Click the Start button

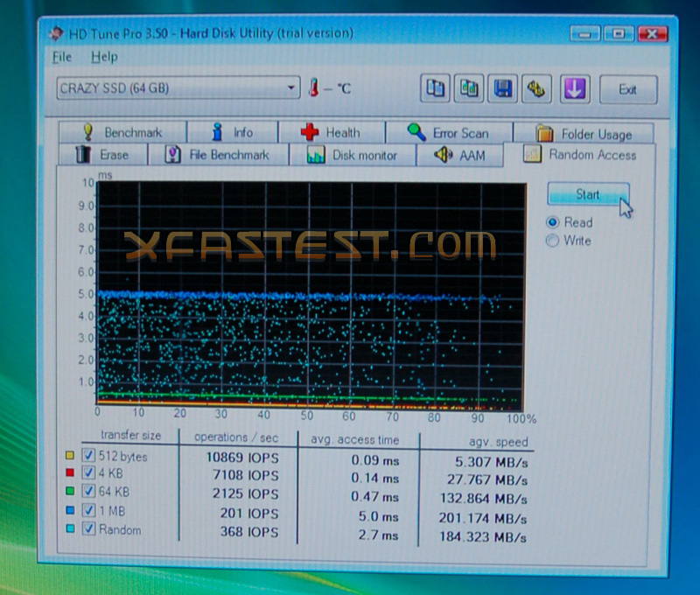[x=588, y=194]
